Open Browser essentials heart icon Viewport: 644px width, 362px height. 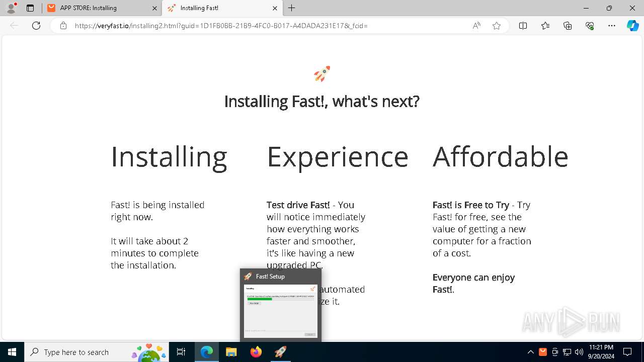(x=590, y=26)
